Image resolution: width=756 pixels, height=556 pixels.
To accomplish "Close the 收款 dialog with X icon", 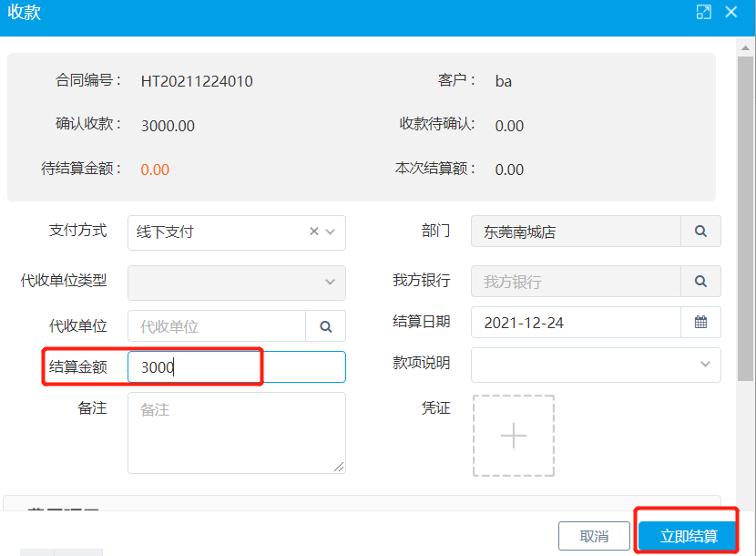I will pyautogui.click(x=730, y=12).
